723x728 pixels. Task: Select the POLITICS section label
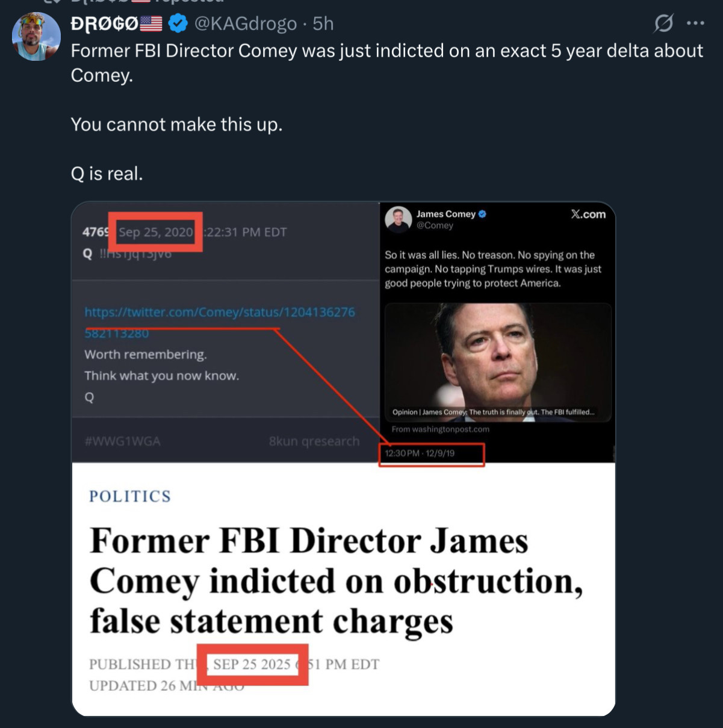coord(130,496)
